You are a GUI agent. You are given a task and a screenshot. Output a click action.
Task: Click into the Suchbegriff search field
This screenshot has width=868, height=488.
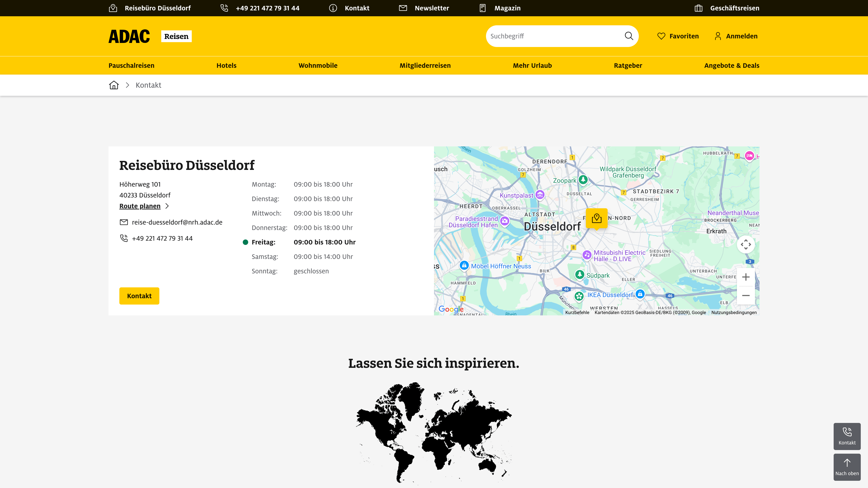click(553, 36)
